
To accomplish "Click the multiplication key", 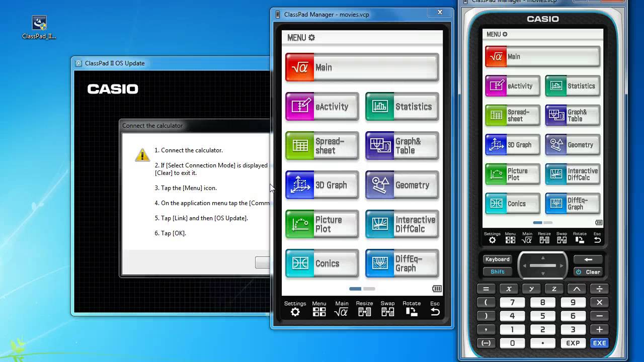I will click(x=599, y=302).
